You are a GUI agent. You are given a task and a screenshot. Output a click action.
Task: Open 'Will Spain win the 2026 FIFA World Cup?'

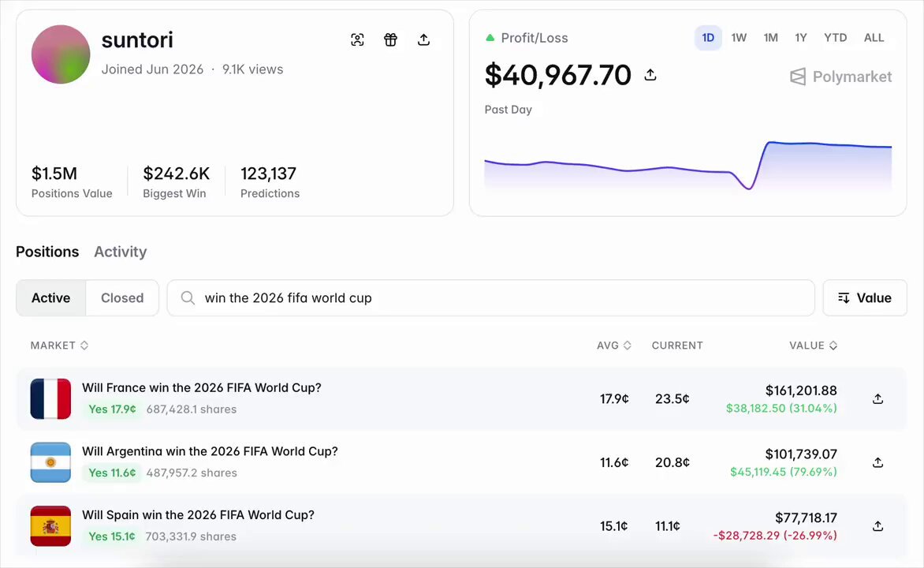pos(198,515)
